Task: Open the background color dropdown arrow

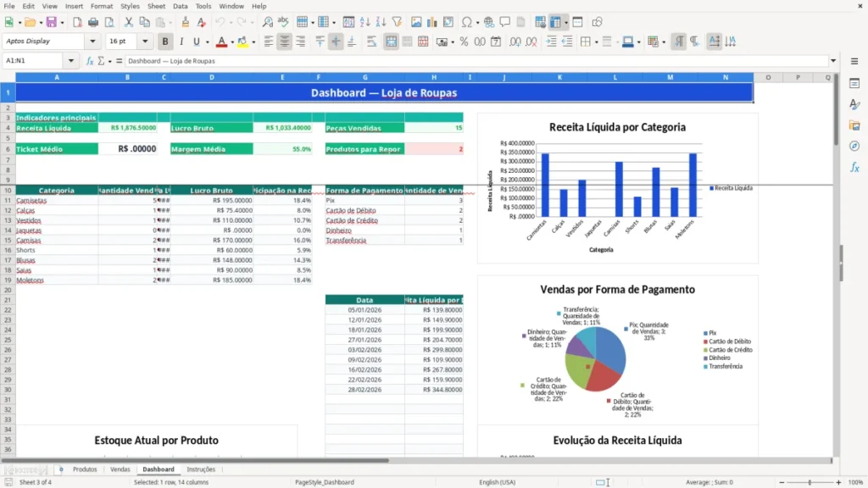Action: 639,42
